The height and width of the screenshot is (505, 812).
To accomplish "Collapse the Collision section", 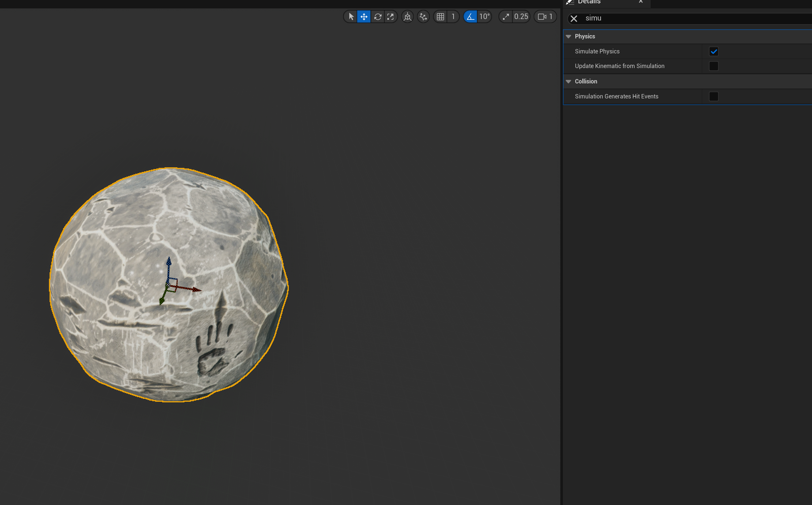I will tap(568, 82).
